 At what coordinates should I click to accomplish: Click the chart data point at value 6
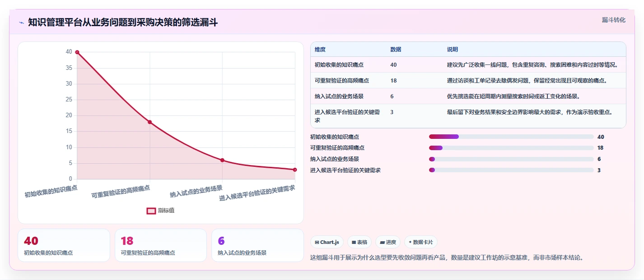222,160
